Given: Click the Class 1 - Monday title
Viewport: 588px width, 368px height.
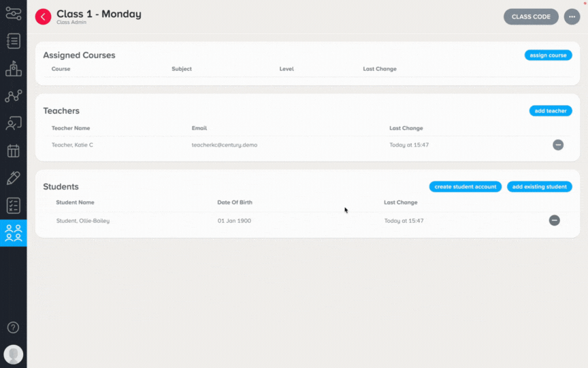Looking at the screenshot, I should coord(99,14).
